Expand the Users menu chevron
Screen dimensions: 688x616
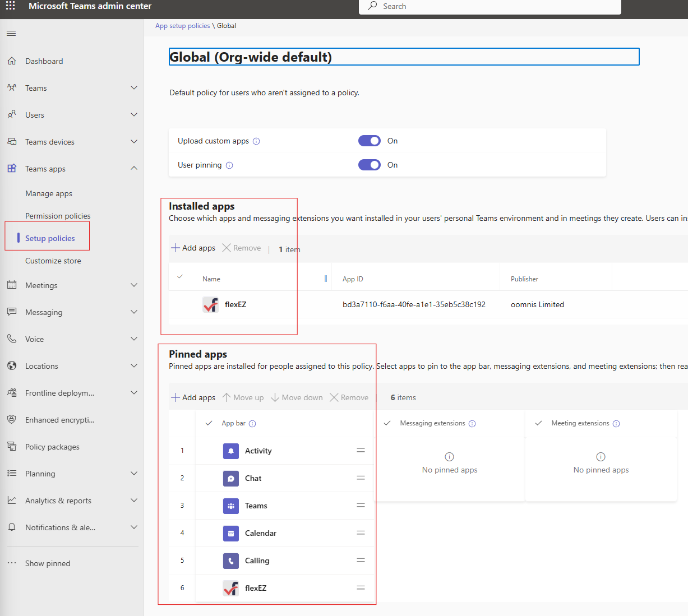[134, 114]
